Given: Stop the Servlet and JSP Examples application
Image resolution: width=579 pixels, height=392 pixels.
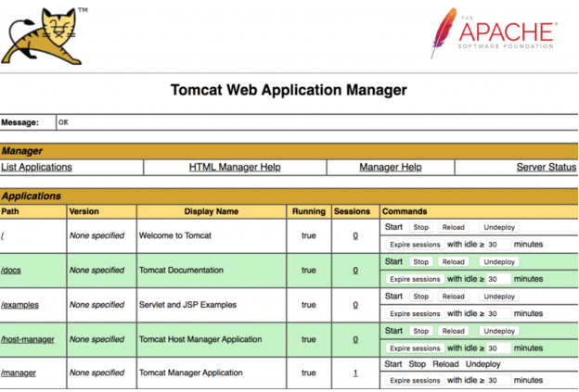Looking at the screenshot, I should click(420, 297).
